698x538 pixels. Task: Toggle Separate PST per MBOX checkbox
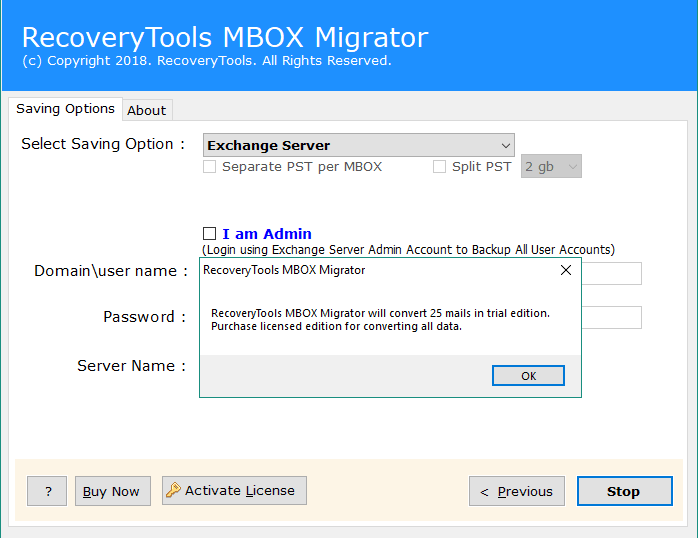(x=209, y=167)
